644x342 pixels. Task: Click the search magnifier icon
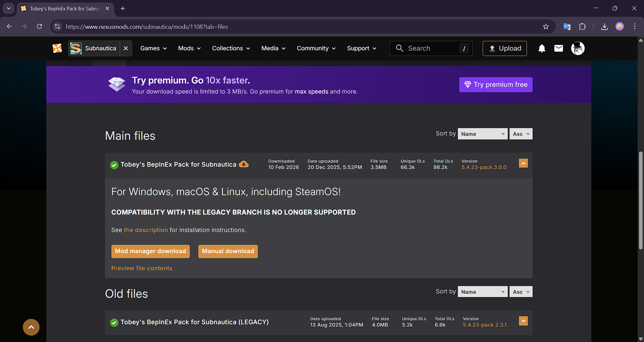coord(399,48)
